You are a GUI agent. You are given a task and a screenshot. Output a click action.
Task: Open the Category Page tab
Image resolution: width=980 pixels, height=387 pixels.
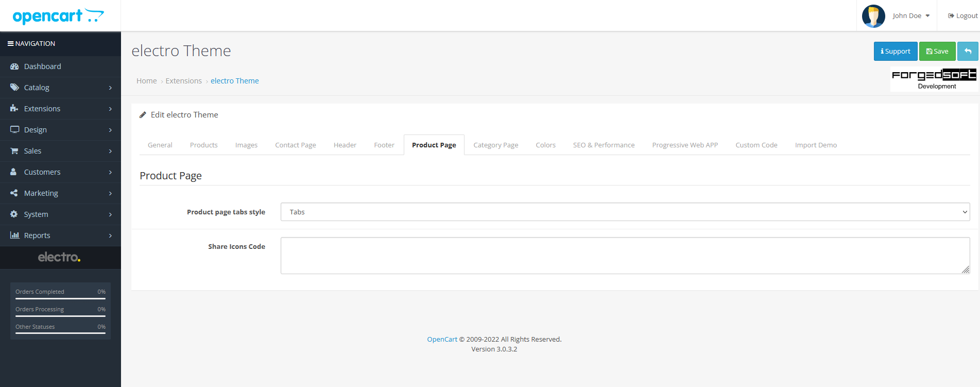click(x=496, y=145)
